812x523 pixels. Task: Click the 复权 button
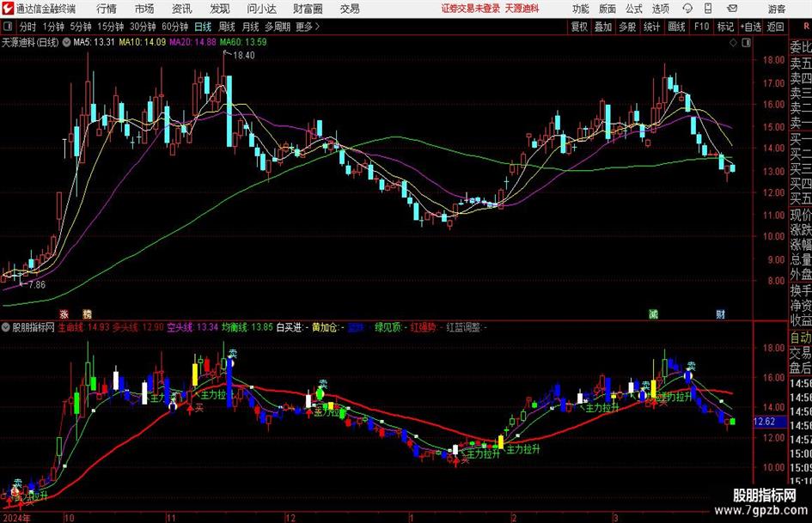click(x=579, y=27)
